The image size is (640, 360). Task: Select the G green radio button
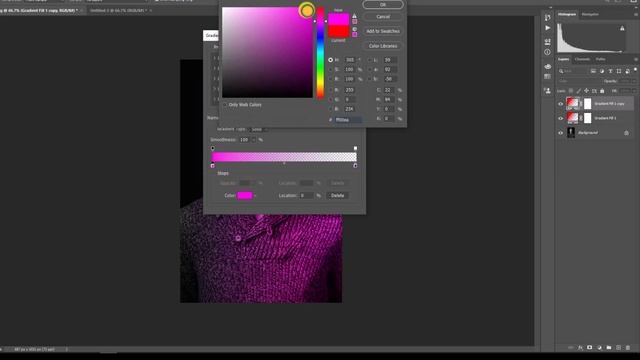pos(331,100)
